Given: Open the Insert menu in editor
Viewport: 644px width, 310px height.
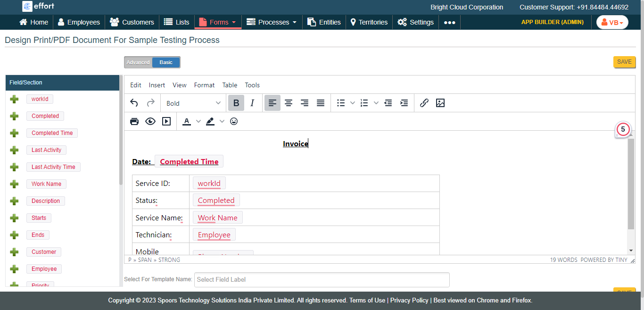Looking at the screenshot, I should [157, 85].
